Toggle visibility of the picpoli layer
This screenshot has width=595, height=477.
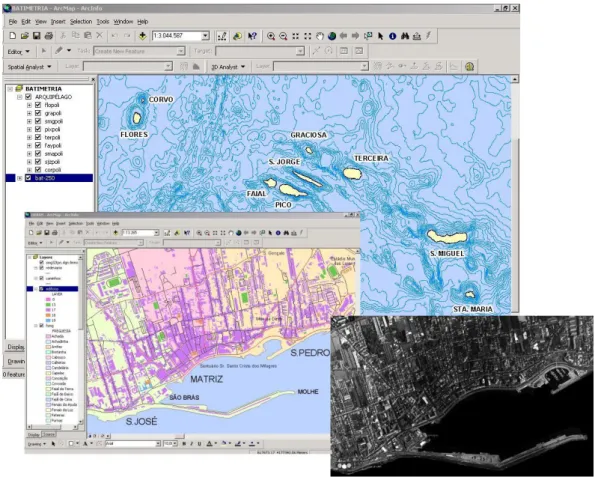pyautogui.click(x=38, y=129)
